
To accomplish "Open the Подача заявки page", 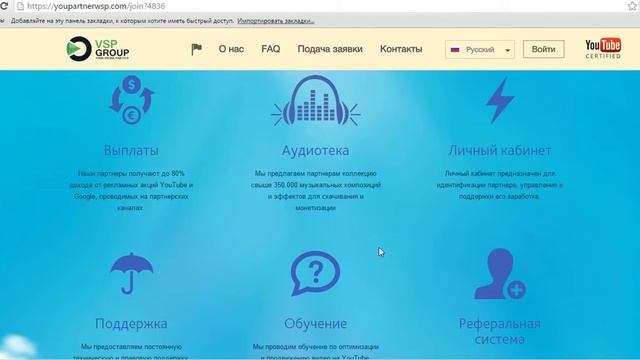I will [x=330, y=49].
